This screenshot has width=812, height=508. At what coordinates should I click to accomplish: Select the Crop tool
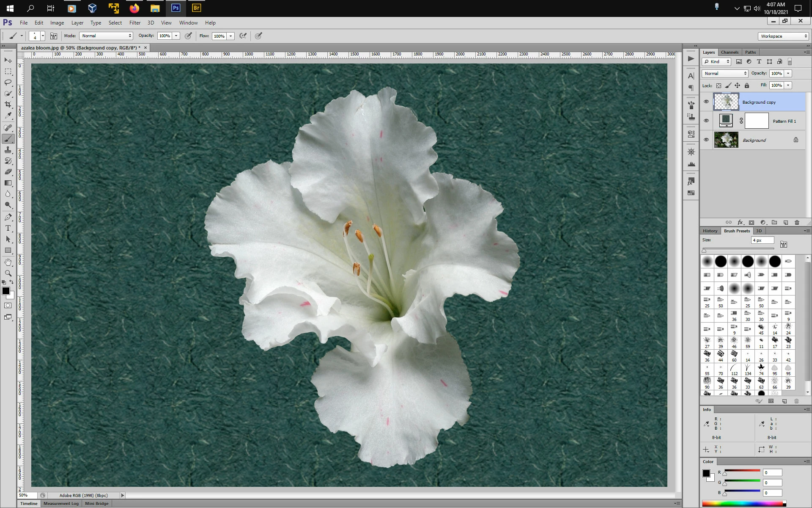8,104
